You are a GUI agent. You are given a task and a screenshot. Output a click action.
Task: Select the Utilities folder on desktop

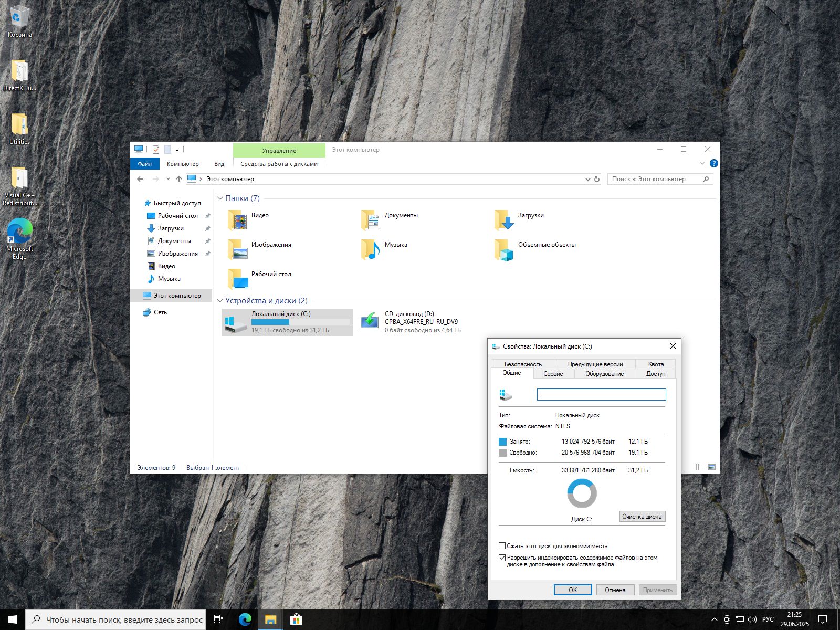click(19, 128)
